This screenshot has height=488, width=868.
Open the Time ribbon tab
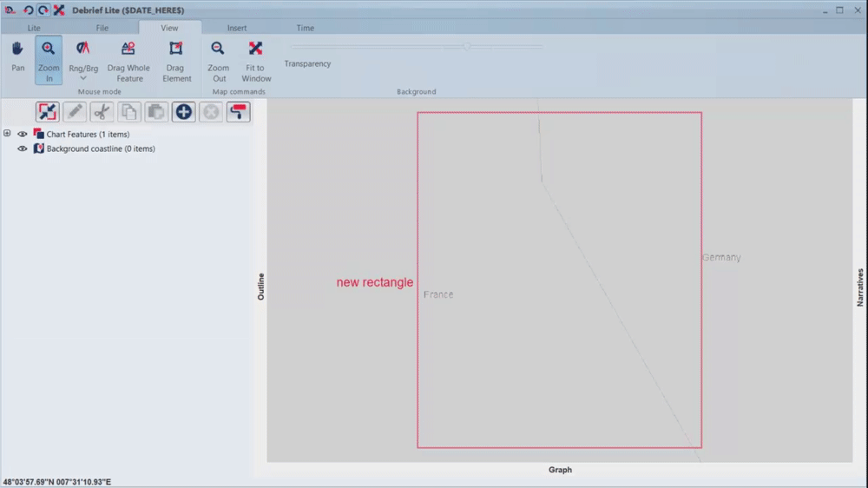pos(305,28)
